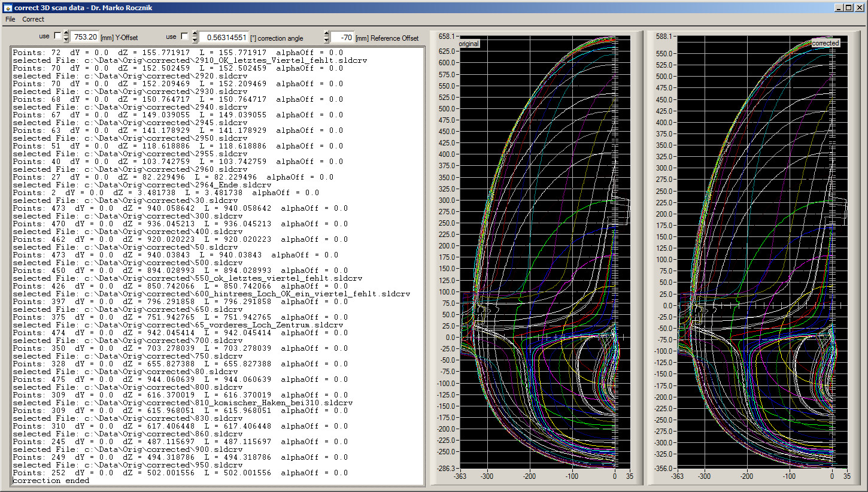This screenshot has height=492, width=868.
Task: Minimize the correct 3D scan data window
Action: point(838,7)
